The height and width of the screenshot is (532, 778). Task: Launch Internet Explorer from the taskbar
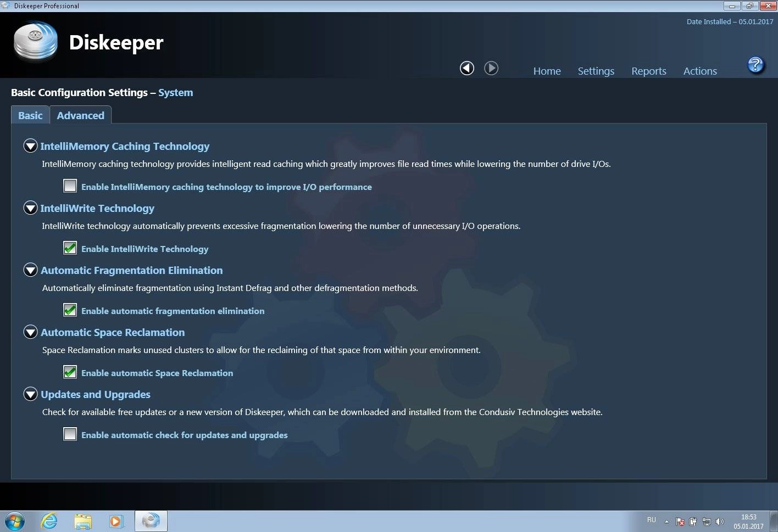pyautogui.click(x=49, y=521)
